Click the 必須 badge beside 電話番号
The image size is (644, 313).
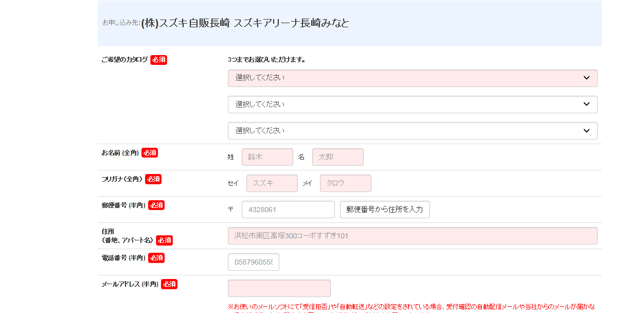[156, 257]
